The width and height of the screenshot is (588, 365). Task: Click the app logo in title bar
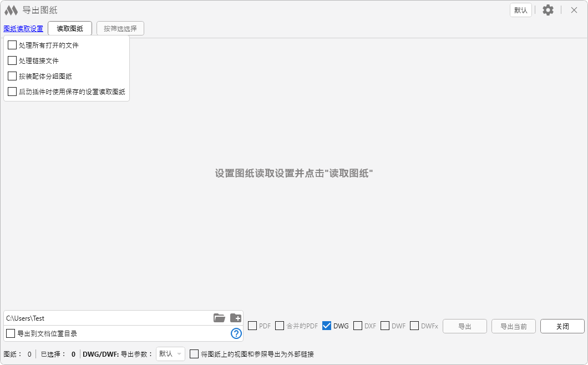[x=11, y=10]
